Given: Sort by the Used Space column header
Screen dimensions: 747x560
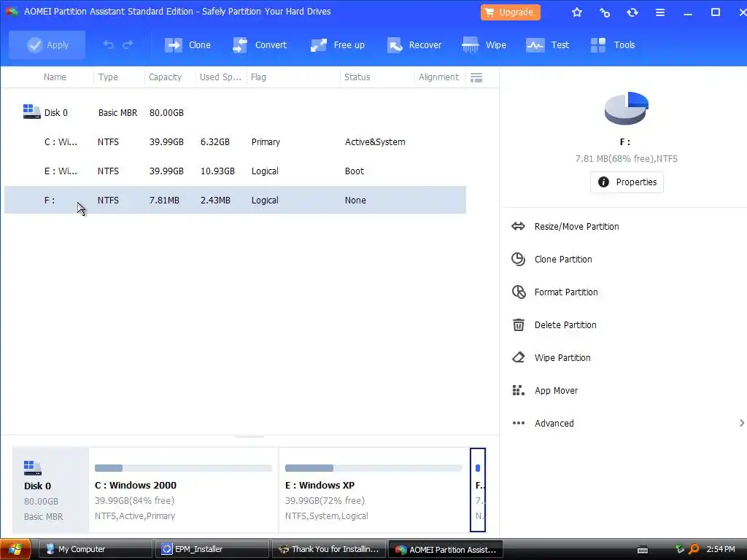Looking at the screenshot, I should (220, 77).
